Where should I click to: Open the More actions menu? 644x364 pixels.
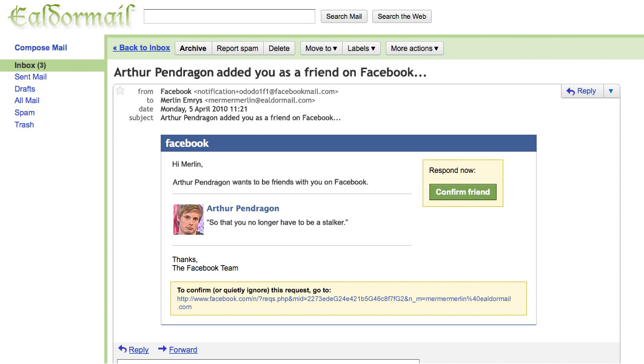[414, 49]
